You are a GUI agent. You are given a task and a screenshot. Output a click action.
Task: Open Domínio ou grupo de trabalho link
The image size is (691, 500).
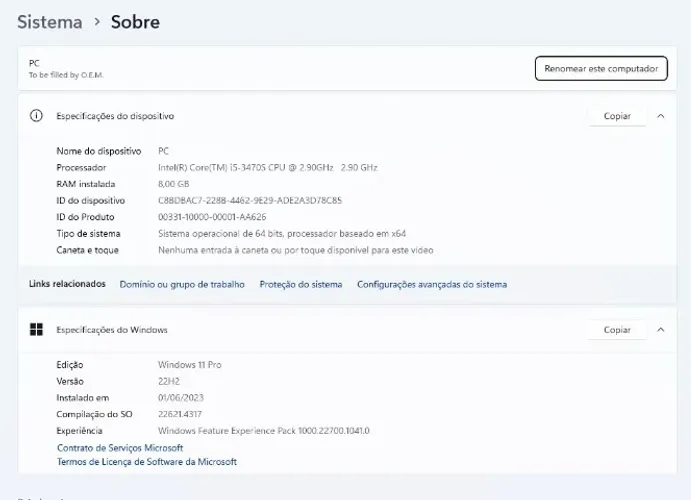[182, 284]
